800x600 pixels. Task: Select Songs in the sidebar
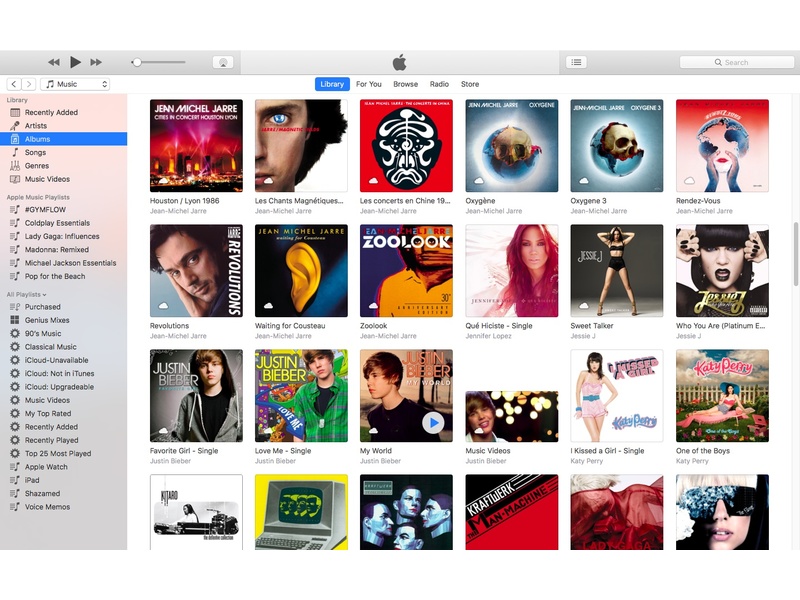click(x=63, y=152)
